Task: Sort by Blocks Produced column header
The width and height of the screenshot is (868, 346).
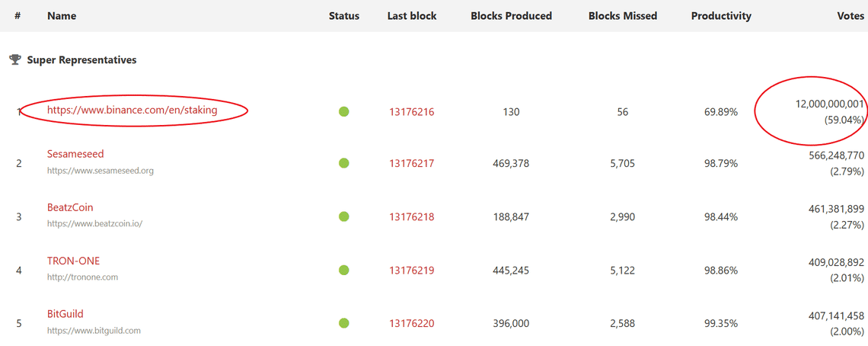Action: [511, 15]
